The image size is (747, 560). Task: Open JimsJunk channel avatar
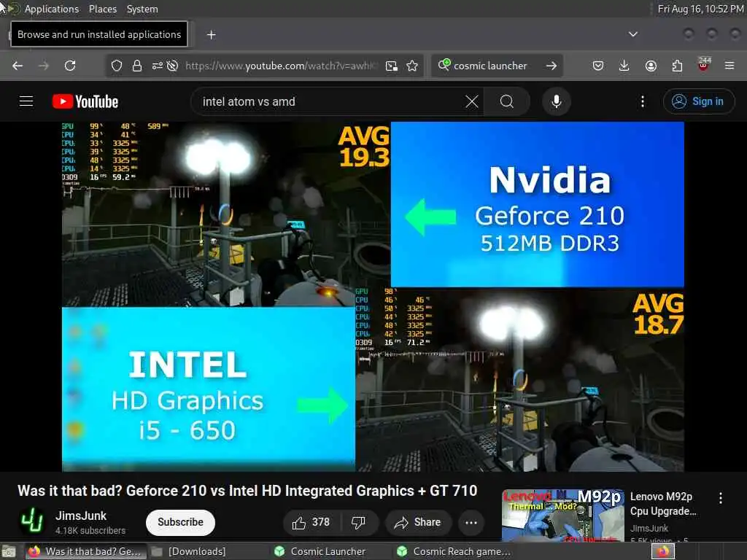click(32, 521)
